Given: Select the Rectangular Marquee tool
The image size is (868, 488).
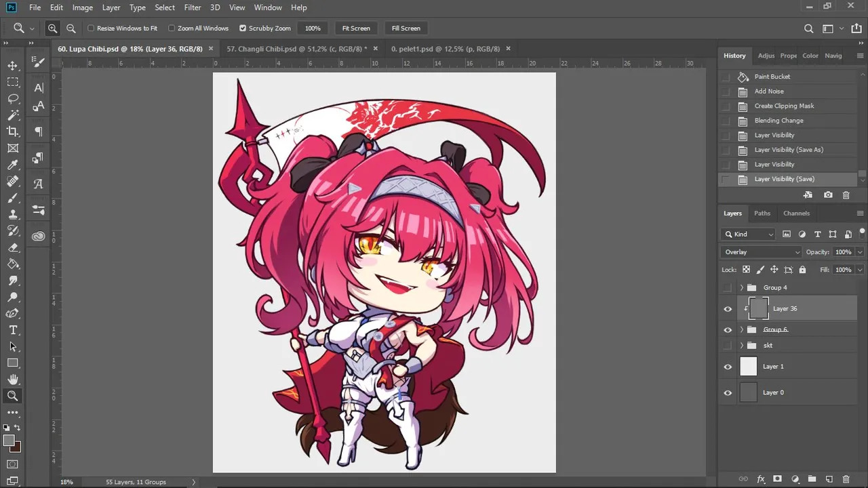Looking at the screenshot, I should pyautogui.click(x=12, y=82).
